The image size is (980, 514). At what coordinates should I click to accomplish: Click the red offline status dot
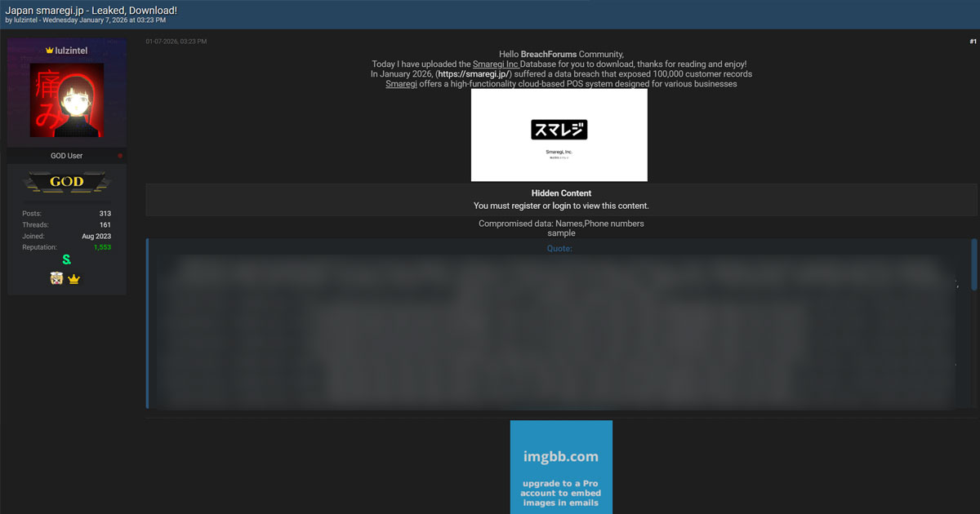[x=120, y=155]
